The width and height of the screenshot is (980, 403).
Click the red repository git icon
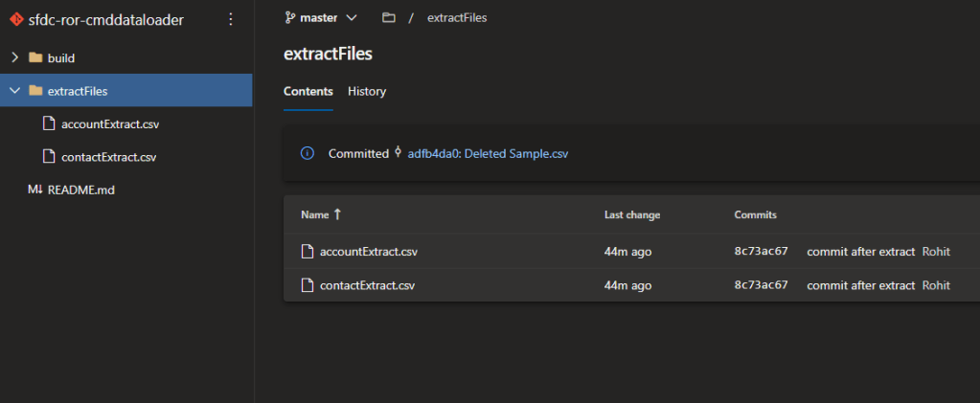[x=16, y=19]
